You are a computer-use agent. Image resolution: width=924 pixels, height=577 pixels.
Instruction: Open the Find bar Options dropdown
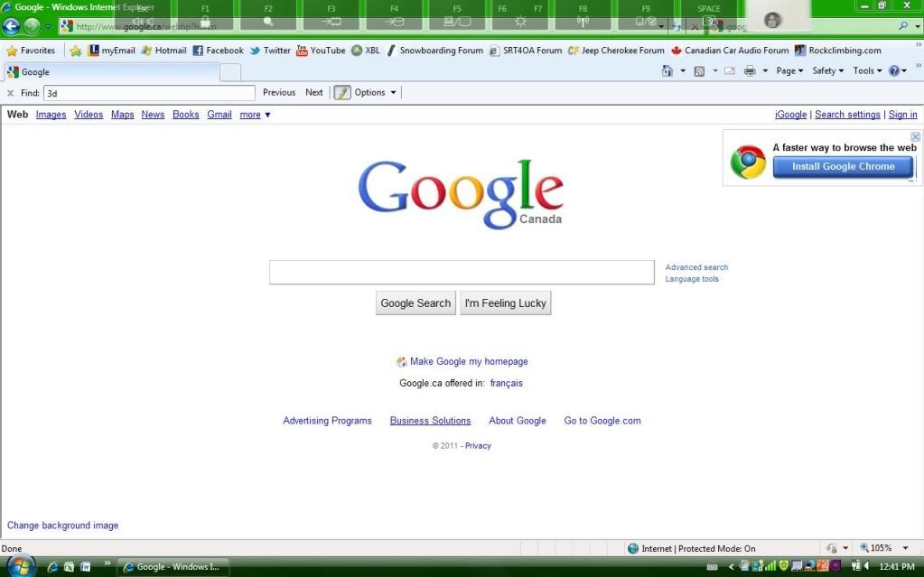[x=376, y=92]
